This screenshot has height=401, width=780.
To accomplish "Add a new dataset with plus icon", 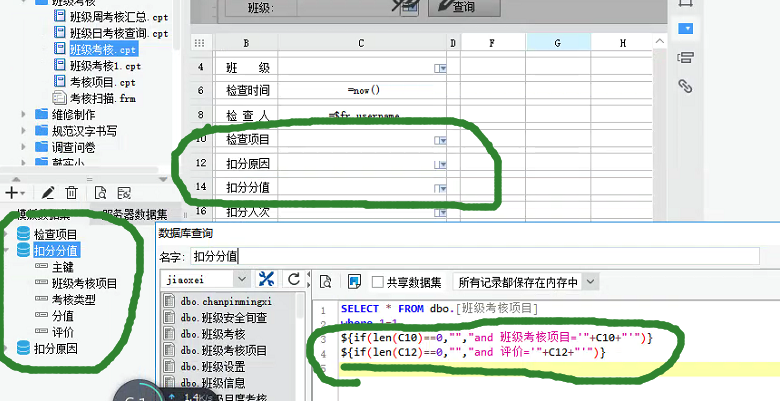I will point(12,193).
